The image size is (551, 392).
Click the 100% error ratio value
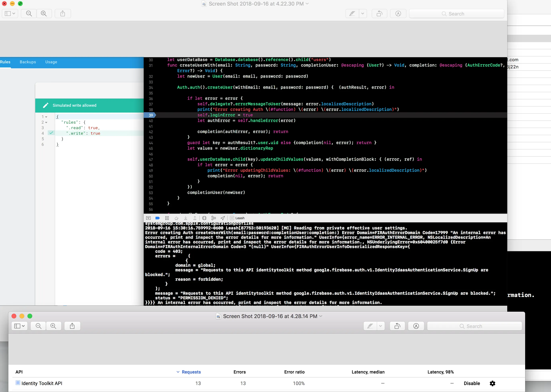point(299,383)
